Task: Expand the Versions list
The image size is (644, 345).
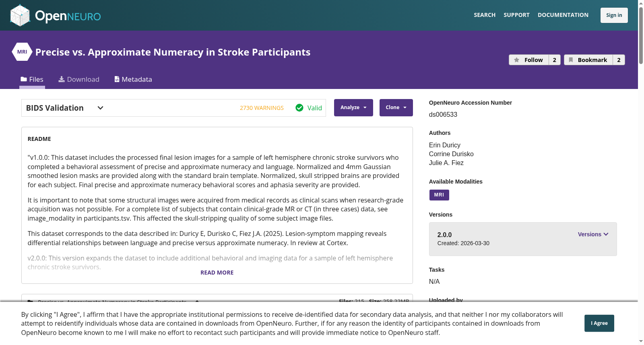Action: (x=593, y=234)
